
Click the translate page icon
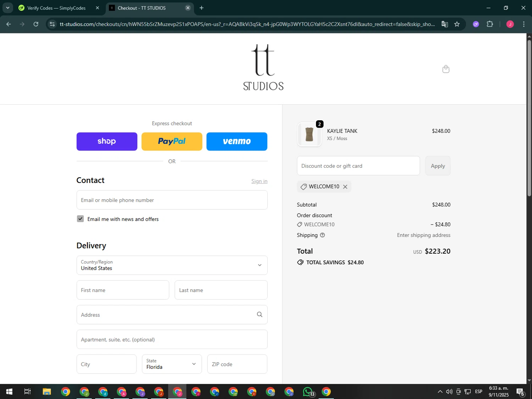coord(444,24)
